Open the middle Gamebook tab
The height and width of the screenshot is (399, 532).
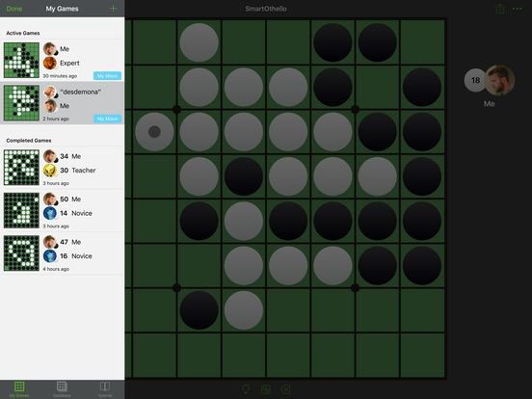tap(62, 389)
